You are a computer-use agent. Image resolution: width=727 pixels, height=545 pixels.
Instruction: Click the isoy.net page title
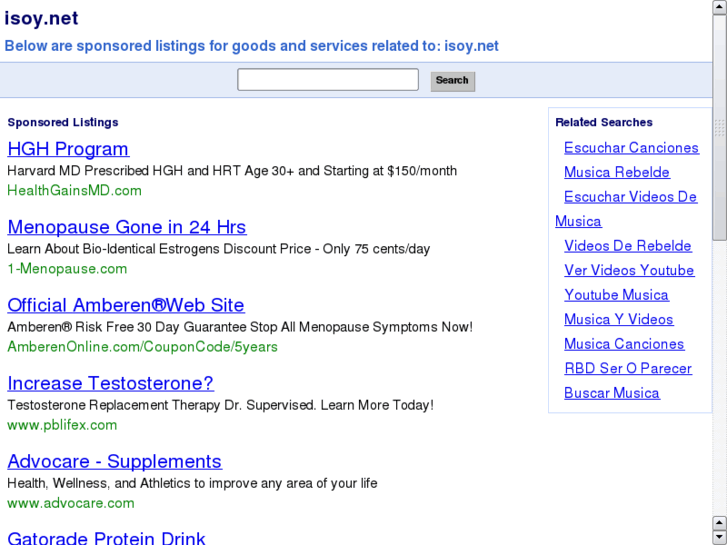[x=41, y=19]
